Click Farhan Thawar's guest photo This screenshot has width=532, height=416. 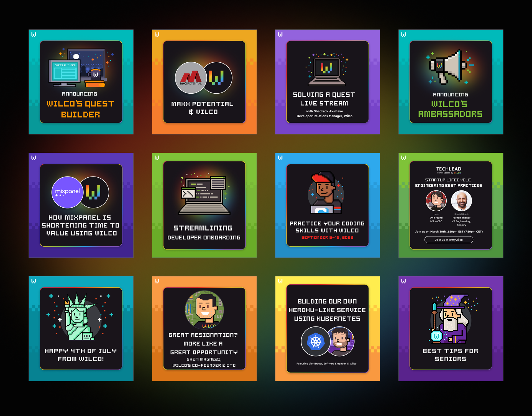click(x=462, y=201)
